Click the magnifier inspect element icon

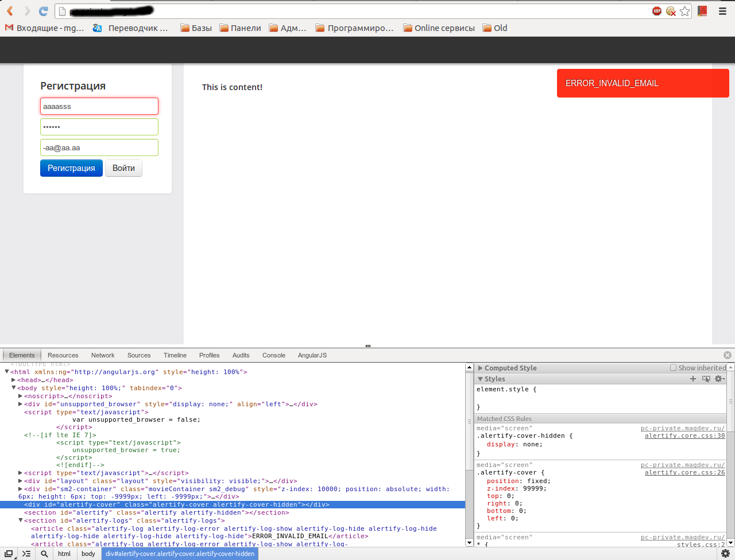[44, 554]
